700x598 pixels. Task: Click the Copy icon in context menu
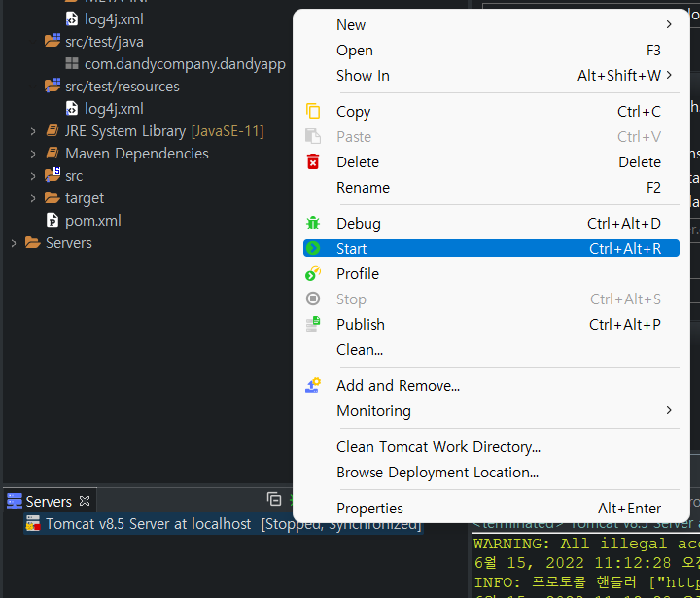[x=313, y=111]
